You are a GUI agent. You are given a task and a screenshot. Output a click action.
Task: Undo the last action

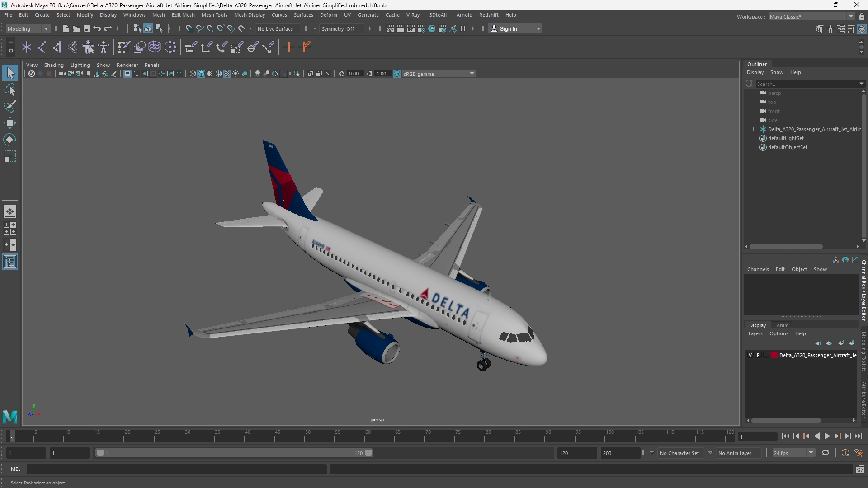[x=97, y=28]
